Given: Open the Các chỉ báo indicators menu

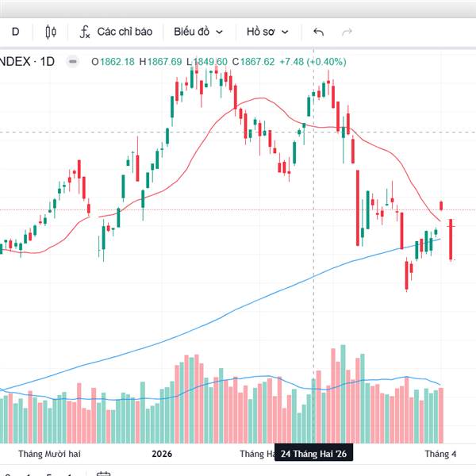Looking at the screenshot, I should 124,32.
